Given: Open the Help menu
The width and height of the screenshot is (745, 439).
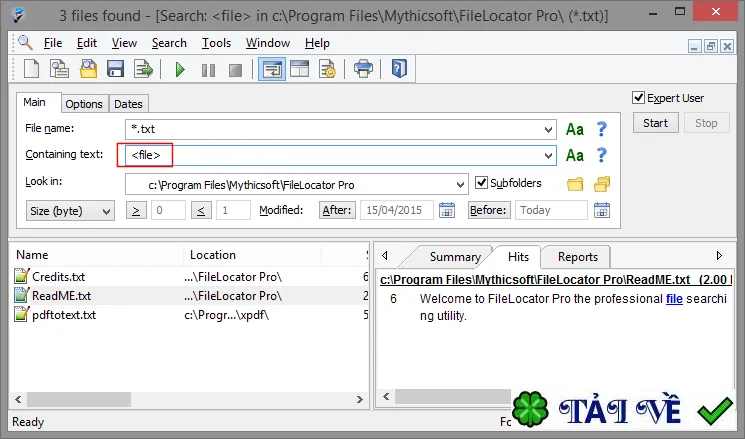Looking at the screenshot, I should coord(317,43).
